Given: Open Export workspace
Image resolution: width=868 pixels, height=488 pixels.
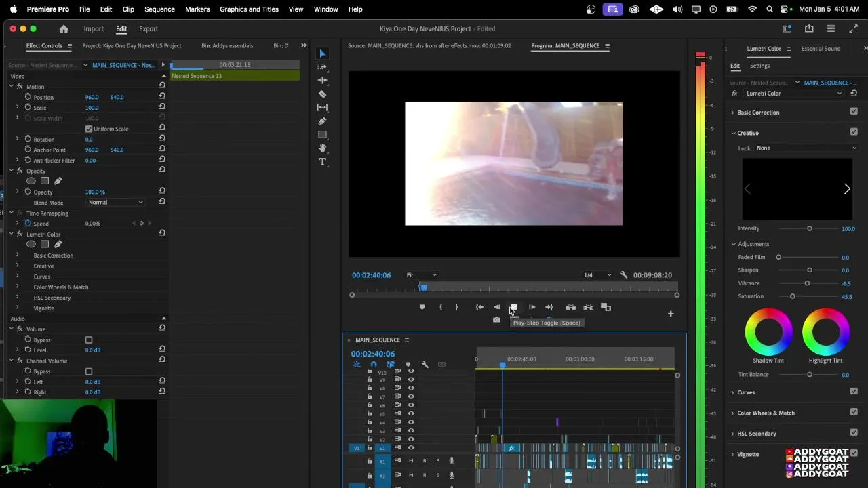Looking at the screenshot, I should (149, 29).
